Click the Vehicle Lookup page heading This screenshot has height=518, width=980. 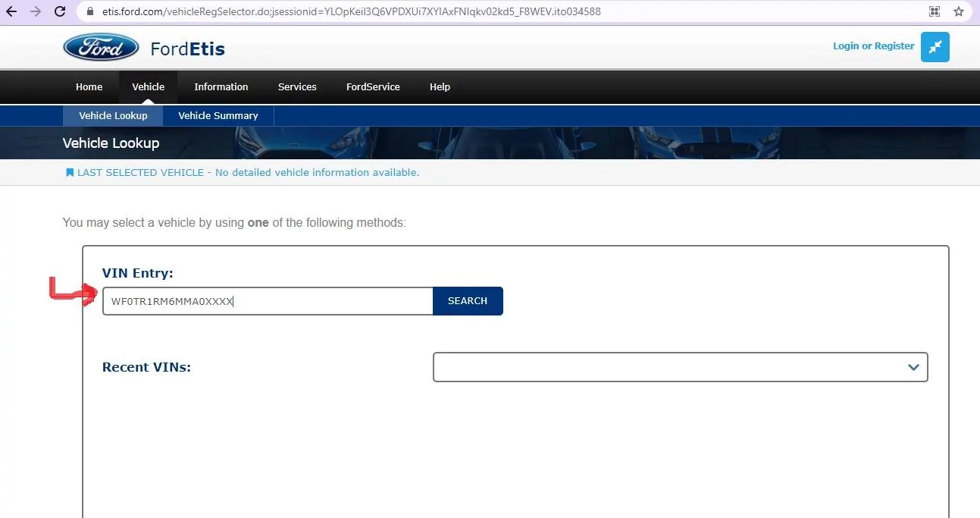pyautogui.click(x=111, y=143)
